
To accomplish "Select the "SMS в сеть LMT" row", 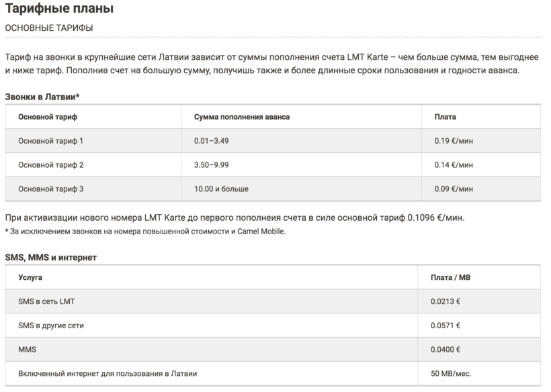I will pyautogui.click(x=46, y=301).
